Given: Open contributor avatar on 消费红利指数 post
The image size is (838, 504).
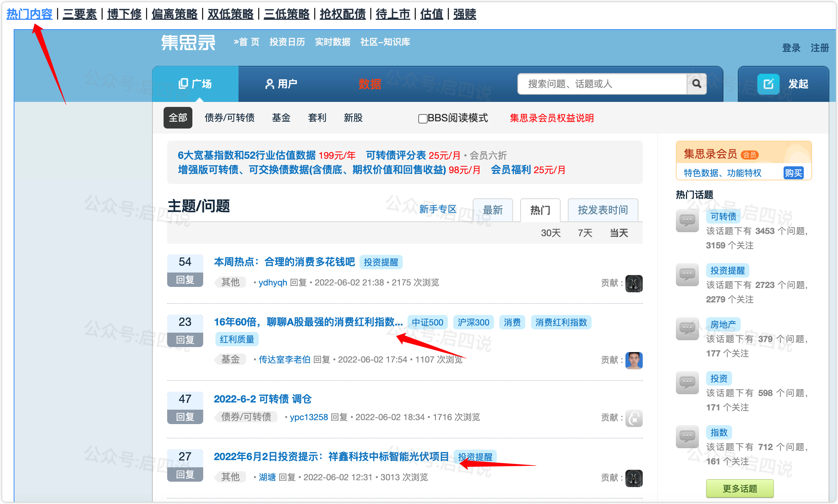Looking at the screenshot, I should coord(634,360).
